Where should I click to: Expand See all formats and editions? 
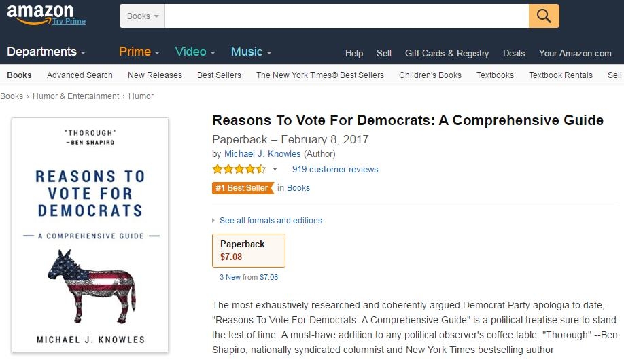270,221
